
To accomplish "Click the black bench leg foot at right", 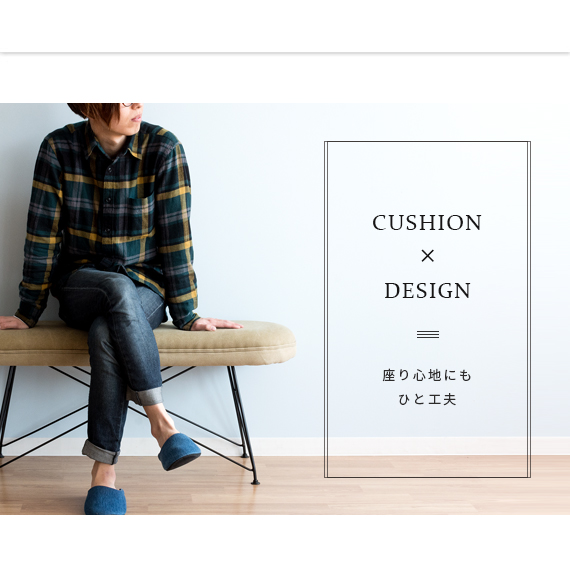I will point(255,482).
